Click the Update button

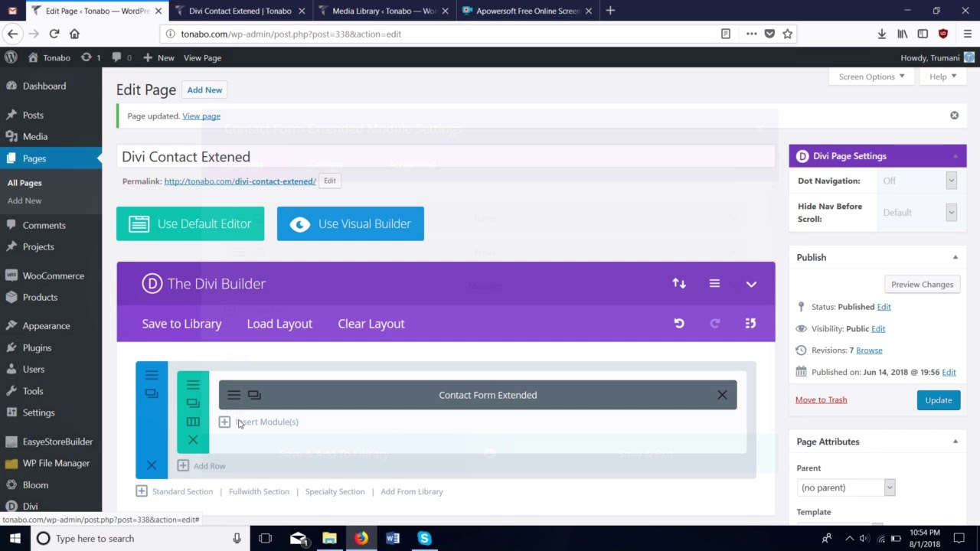(938, 400)
